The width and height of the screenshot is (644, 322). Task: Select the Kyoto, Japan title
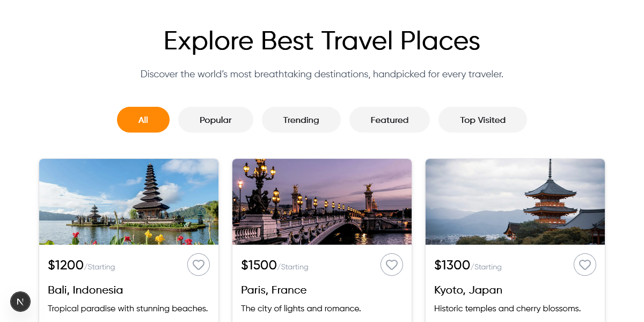click(x=468, y=290)
